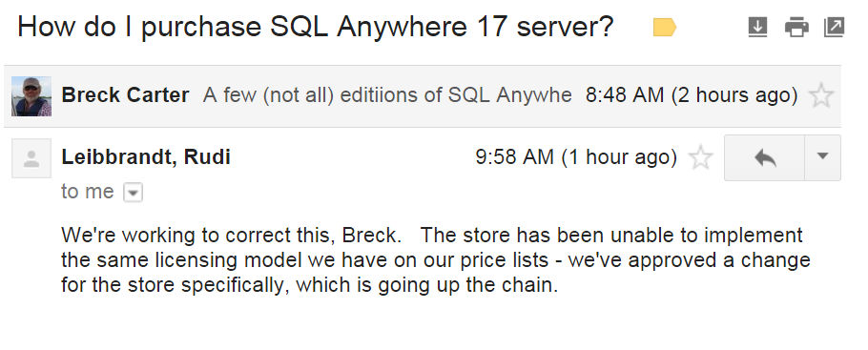The image size is (868, 350).
Task: Click the message body starting 'We're working to correct'
Action: tap(436, 259)
